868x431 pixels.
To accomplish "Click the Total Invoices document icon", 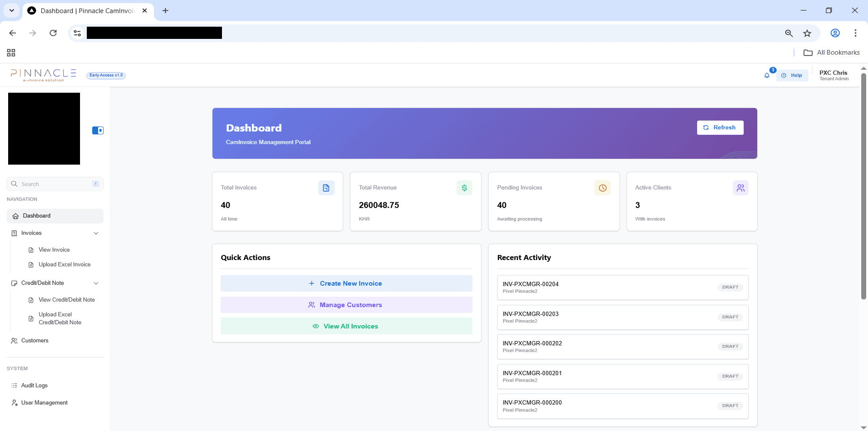I will pos(326,188).
